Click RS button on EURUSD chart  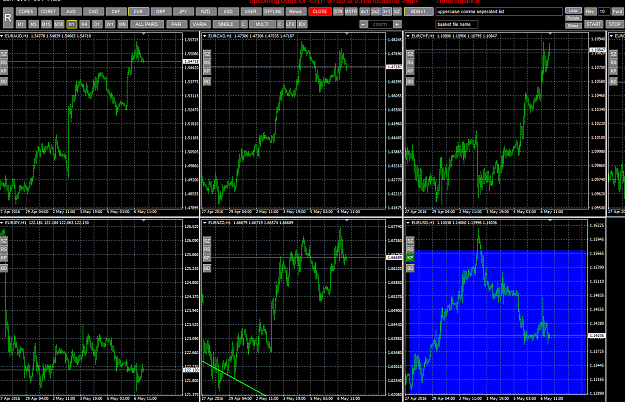[410, 249]
